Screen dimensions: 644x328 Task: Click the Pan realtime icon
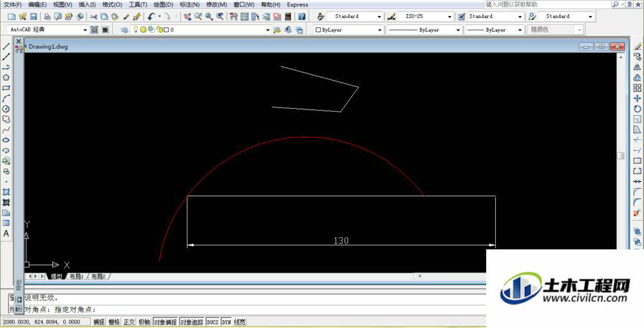[187, 17]
